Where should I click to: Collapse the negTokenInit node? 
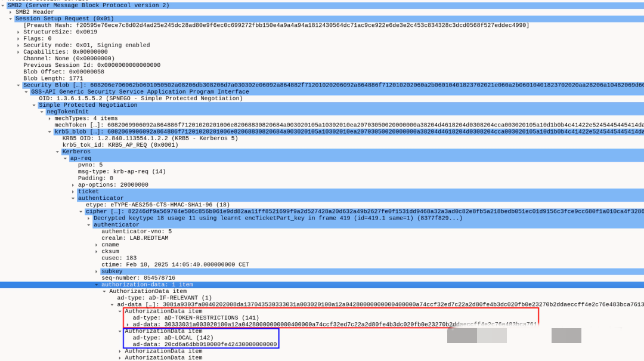42,112
